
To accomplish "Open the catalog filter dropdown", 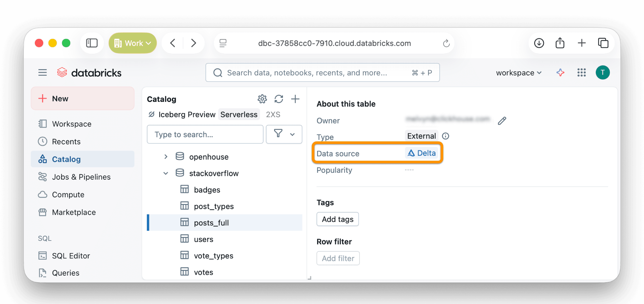I will pos(284,134).
